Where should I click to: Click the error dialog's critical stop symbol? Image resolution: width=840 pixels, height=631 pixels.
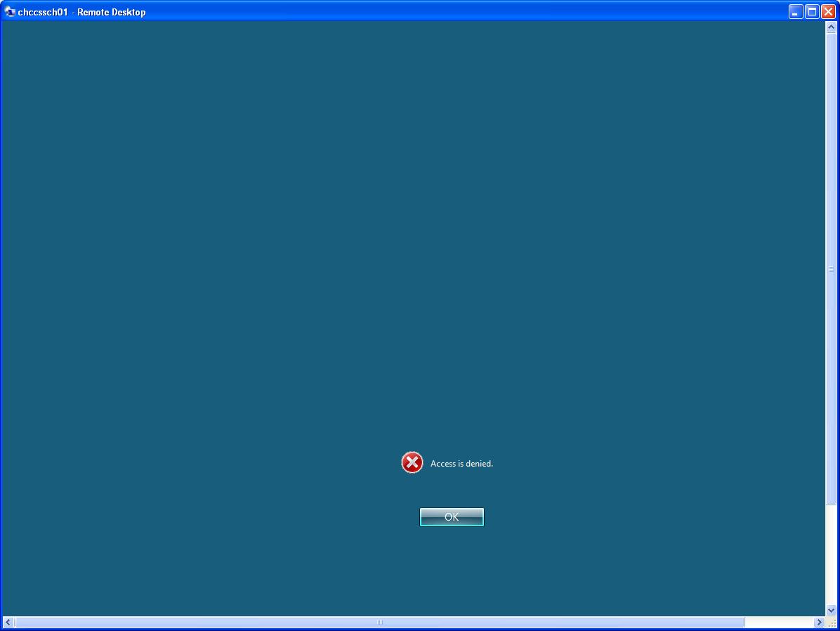tap(412, 462)
